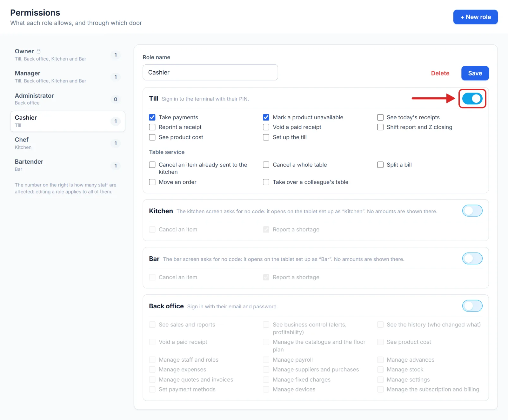This screenshot has width=508, height=420.
Task: Switch on the Back office toggle
Action: click(472, 306)
